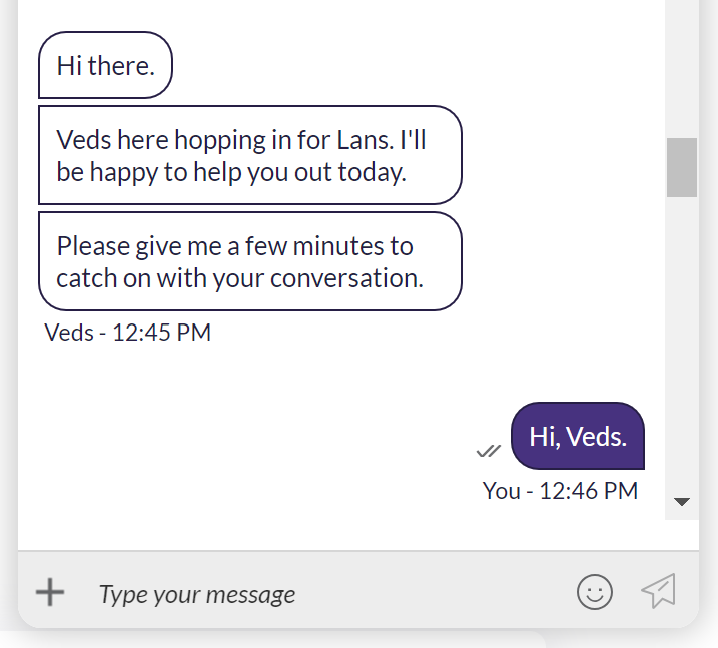Click the name 'Lans' in the message

click(x=394, y=139)
